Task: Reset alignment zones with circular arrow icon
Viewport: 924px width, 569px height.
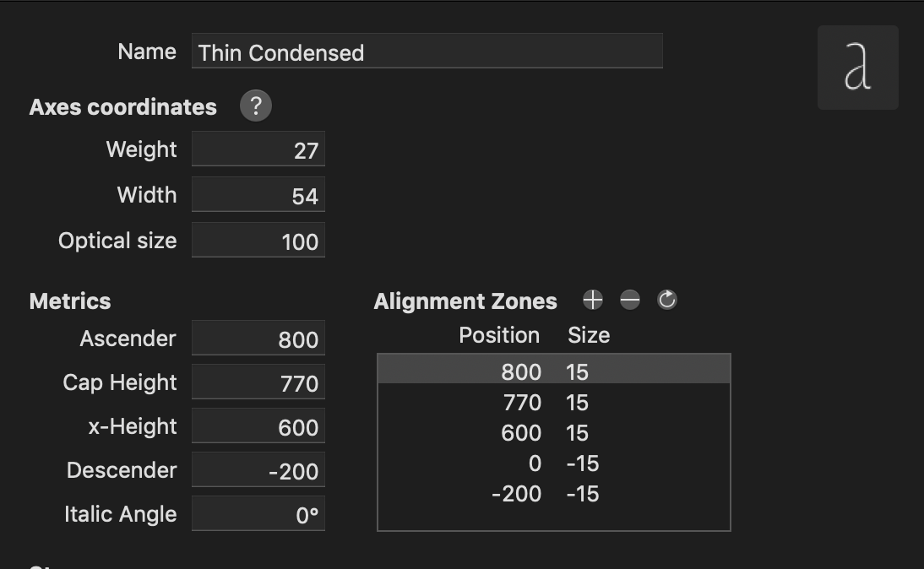Action: pos(667,300)
